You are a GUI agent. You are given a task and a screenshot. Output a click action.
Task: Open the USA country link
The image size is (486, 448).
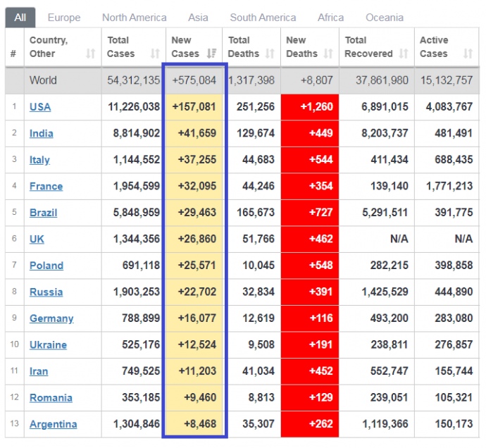coord(40,107)
